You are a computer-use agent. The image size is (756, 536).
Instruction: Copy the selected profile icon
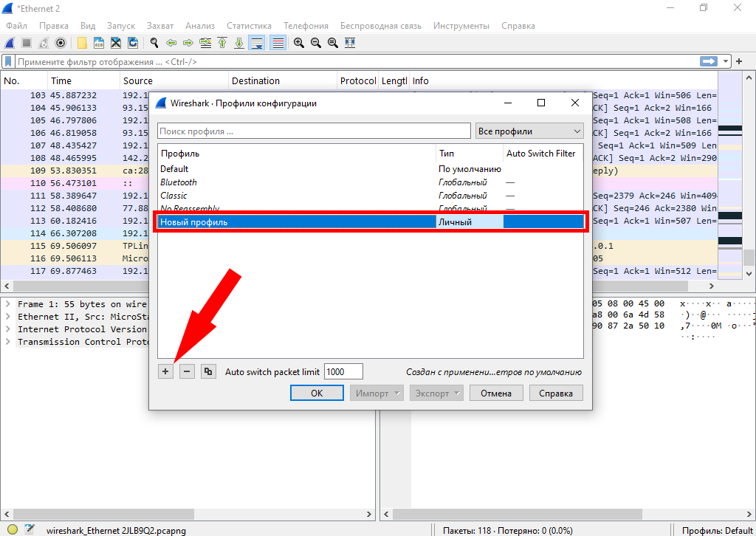208,372
